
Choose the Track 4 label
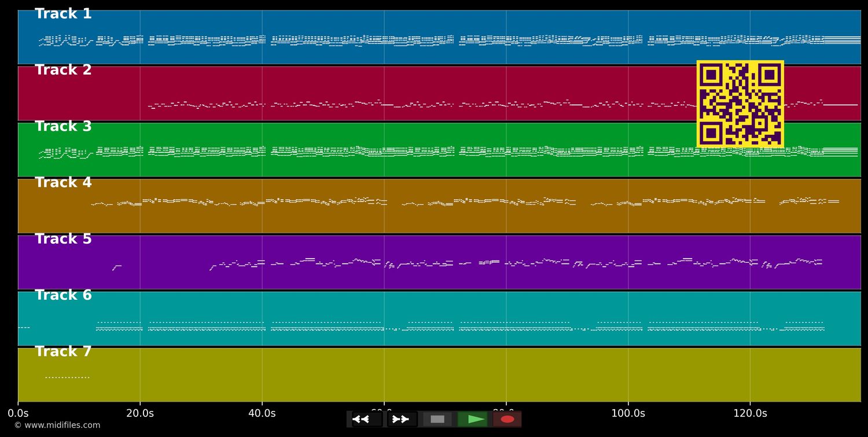63,183
